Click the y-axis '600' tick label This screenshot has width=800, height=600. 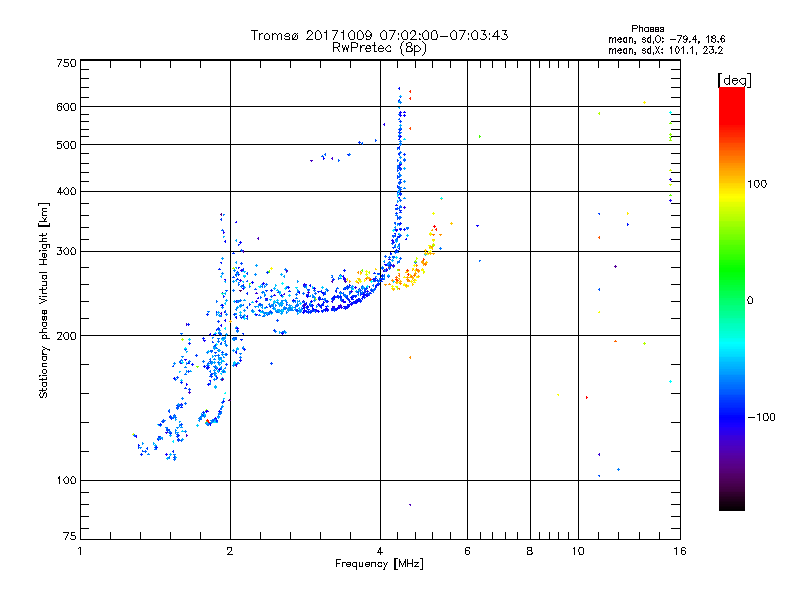pyautogui.click(x=66, y=107)
